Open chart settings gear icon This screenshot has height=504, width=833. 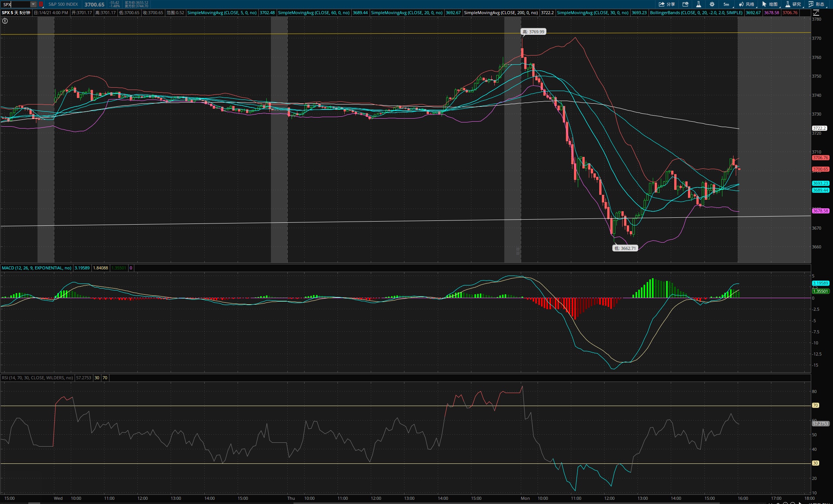point(712,4)
